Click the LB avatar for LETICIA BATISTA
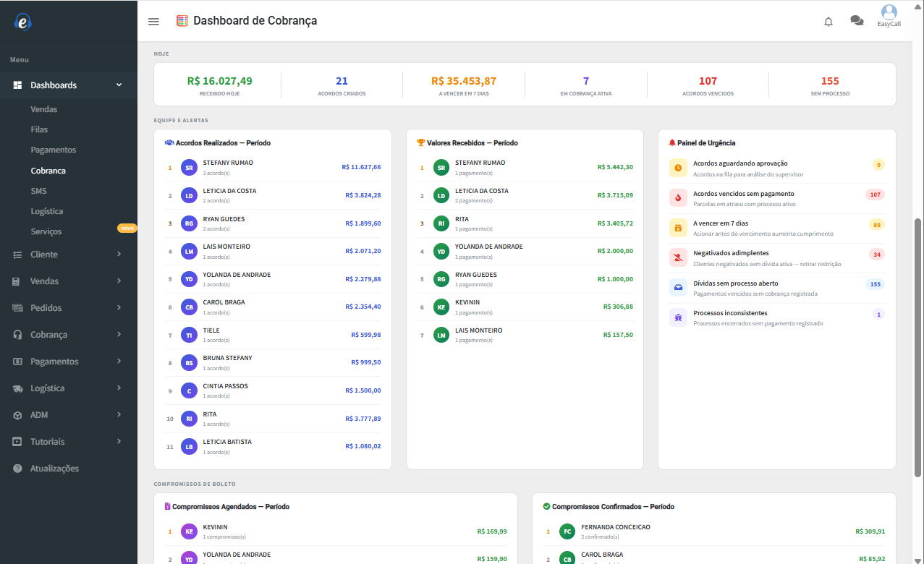This screenshot has width=924, height=564. (189, 447)
